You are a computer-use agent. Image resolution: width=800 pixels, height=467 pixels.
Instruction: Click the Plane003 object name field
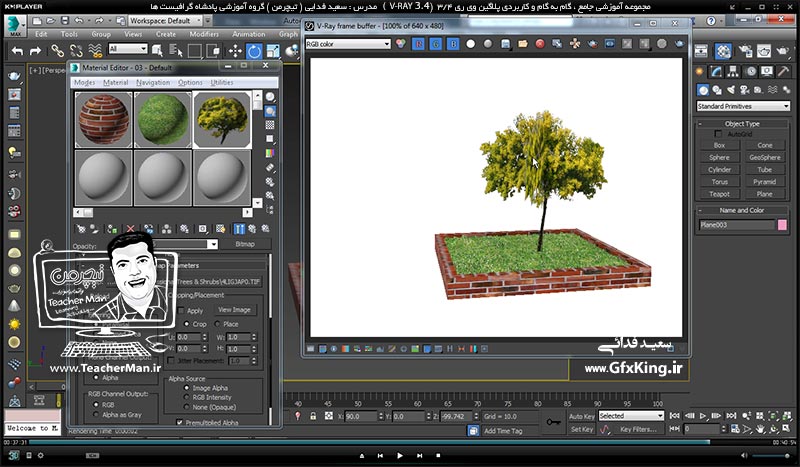coord(736,225)
